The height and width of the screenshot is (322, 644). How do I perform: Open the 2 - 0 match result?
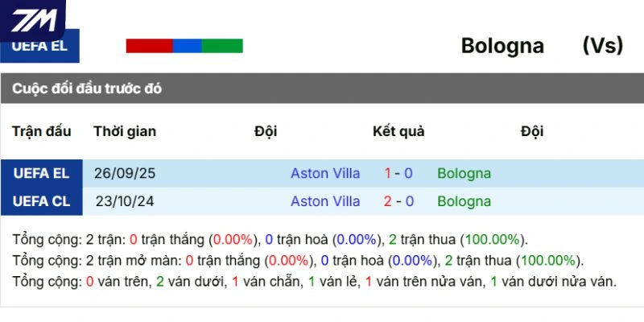398,201
